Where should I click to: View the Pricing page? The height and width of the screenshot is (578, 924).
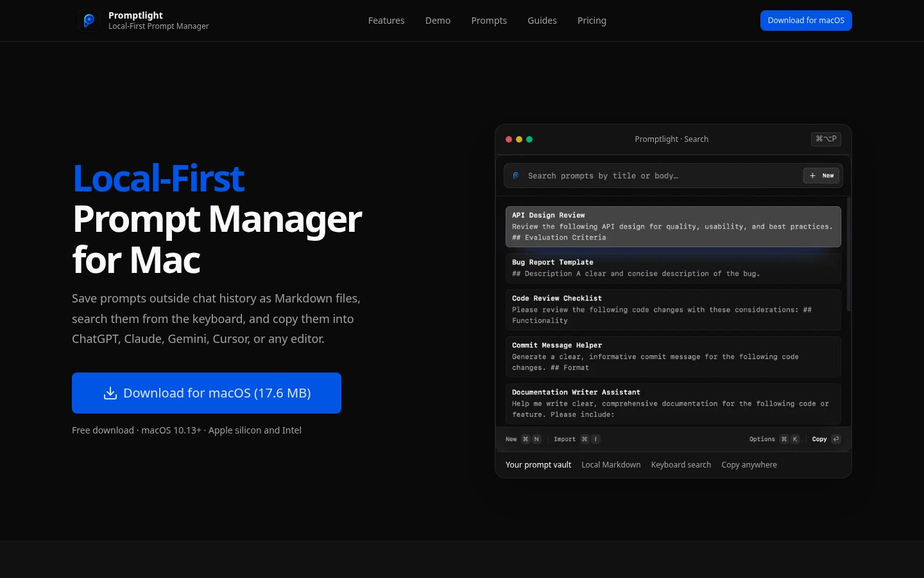(592, 21)
